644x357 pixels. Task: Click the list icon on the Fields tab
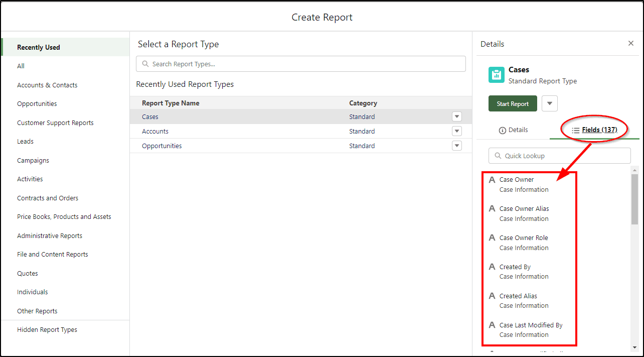(x=576, y=130)
